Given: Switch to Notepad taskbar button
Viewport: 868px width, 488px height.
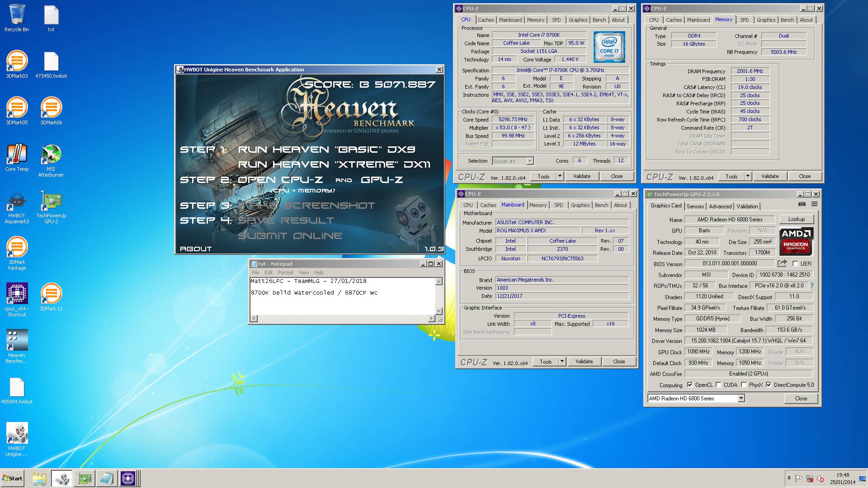Looking at the screenshot, I should click(107, 479).
